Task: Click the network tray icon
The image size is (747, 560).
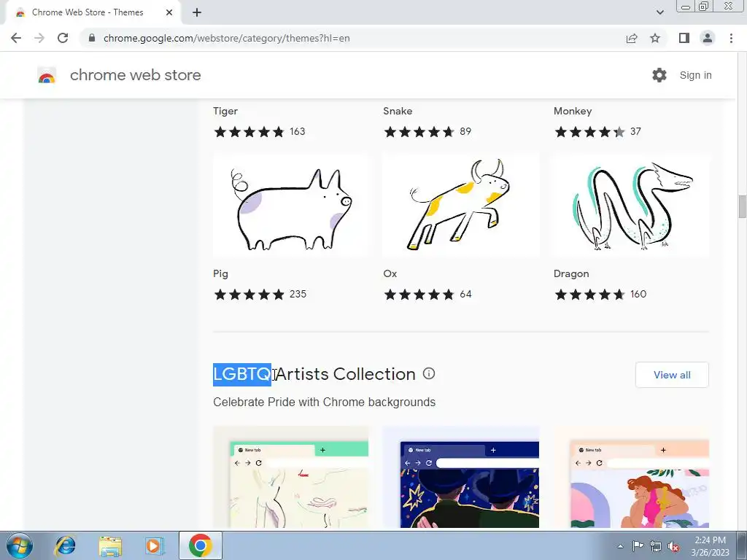Action: coord(656,546)
